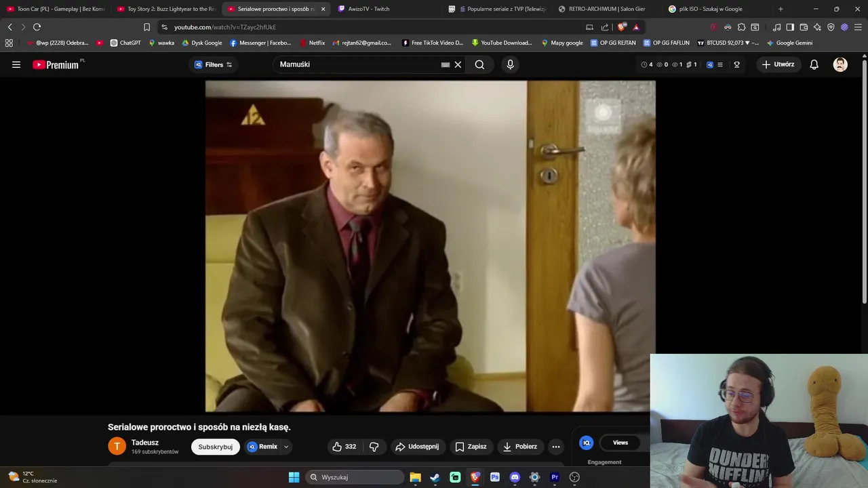Switch to the RETRO-ARCHIWUM Salon Gier tab

click(608, 9)
